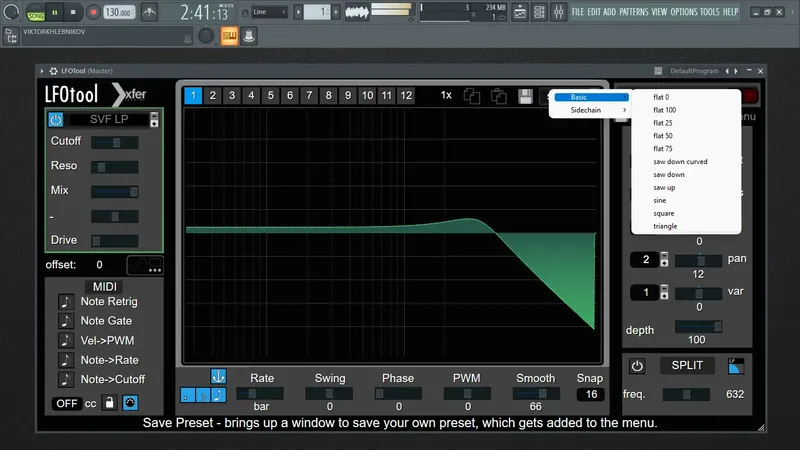Stop playback in FL Studio transport

[73, 12]
